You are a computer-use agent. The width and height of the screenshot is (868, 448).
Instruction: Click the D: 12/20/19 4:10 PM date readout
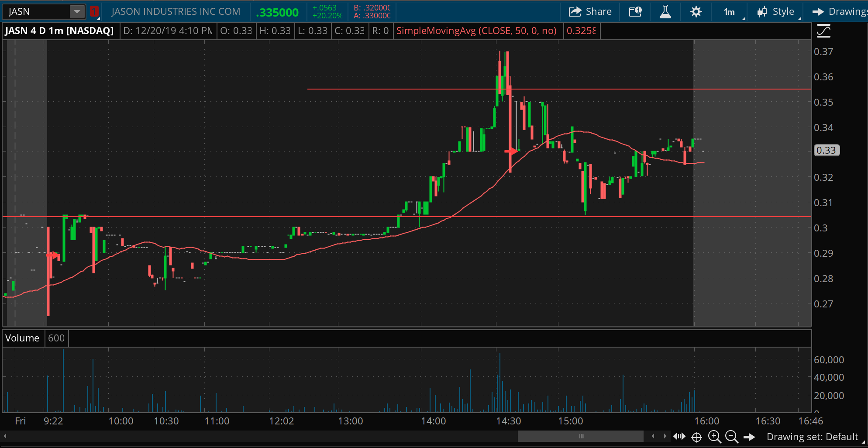168,31
